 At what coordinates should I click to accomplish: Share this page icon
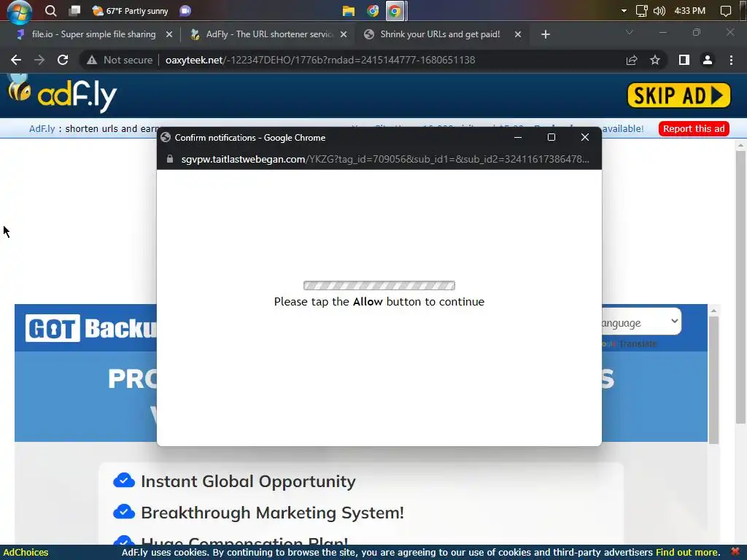[632, 60]
